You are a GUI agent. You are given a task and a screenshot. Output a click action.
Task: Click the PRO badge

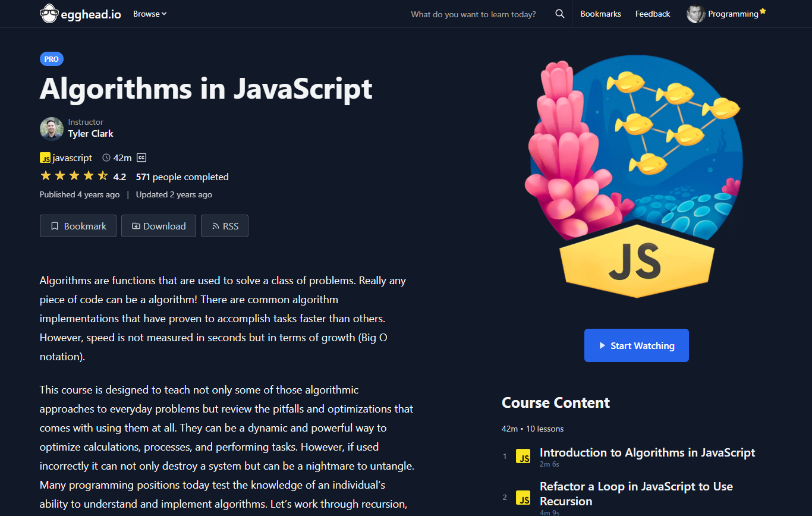[52, 59]
